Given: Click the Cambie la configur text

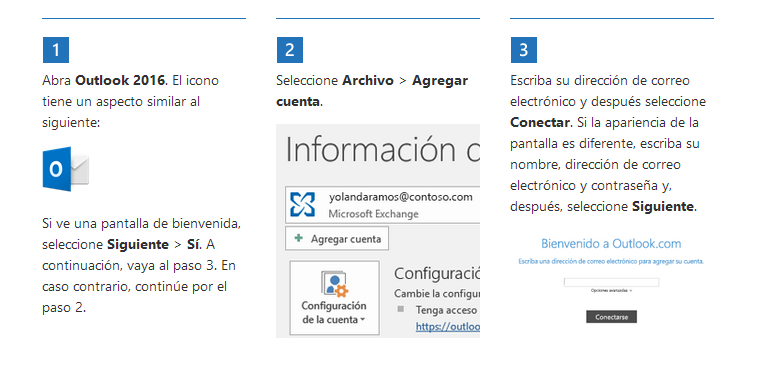Looking at the screenshot, I should [x=437, y=293].
